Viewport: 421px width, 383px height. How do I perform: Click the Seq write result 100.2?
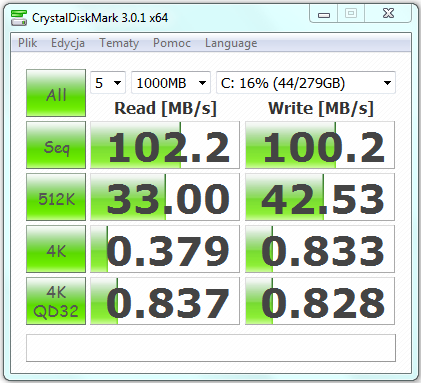[x=320, y=145]
